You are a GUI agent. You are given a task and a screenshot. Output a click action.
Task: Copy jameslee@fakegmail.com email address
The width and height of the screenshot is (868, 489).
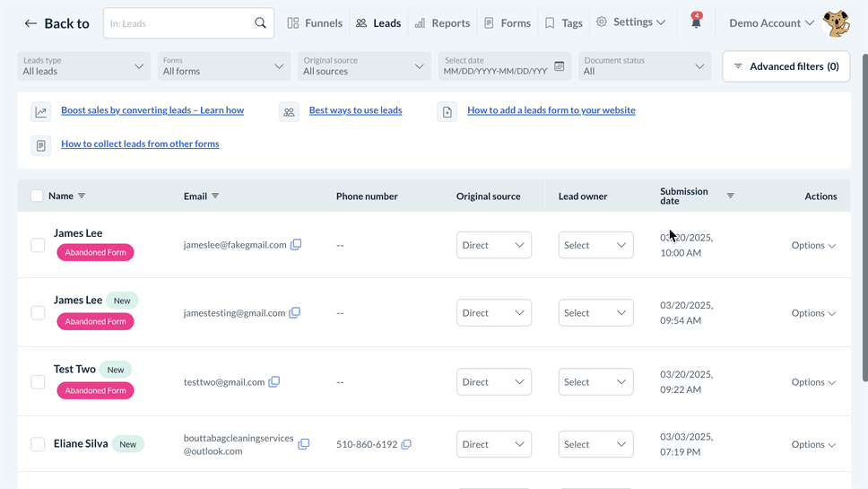tap(296, 245)
